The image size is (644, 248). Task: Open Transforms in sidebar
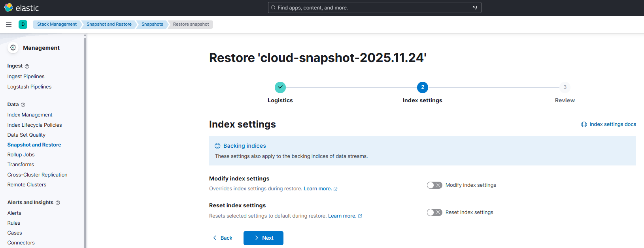click(21, 165)
